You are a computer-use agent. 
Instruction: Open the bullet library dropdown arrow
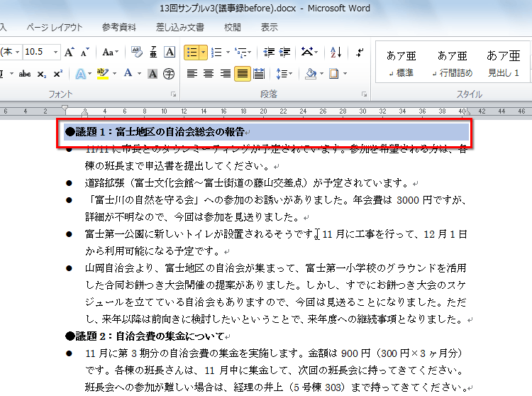pyautogui.click(x=204, y=53)
